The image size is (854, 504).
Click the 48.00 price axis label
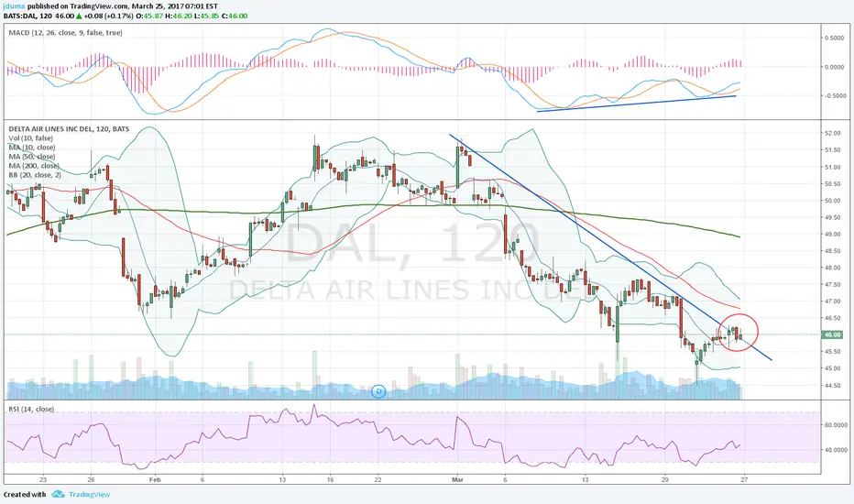point(832,268)
